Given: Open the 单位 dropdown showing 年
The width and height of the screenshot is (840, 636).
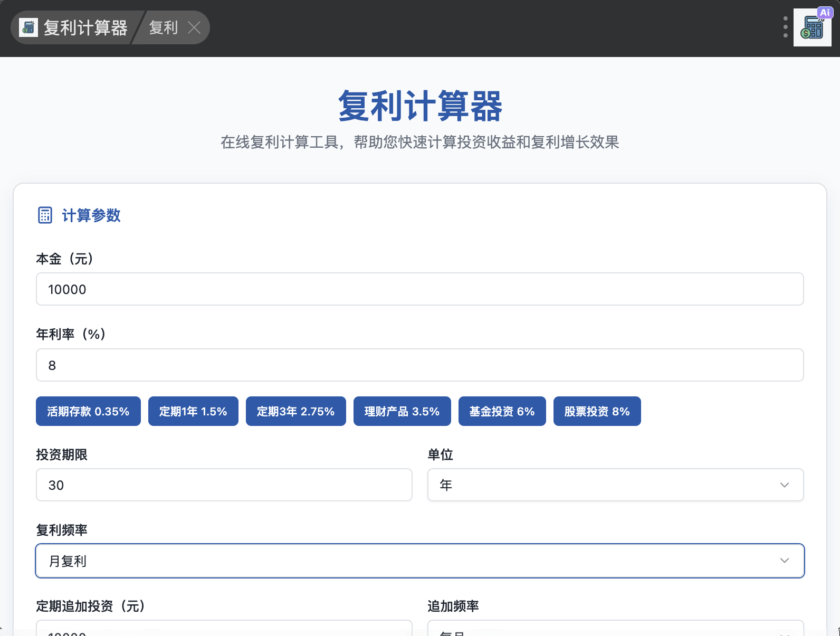Looking at the screenshot, I should (x=615, y=485).
